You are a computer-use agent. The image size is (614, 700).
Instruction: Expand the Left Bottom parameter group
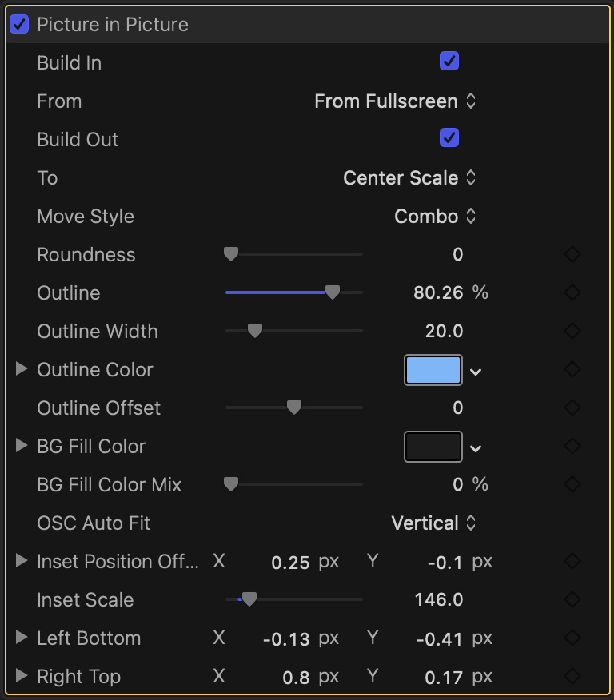[22, 638]
